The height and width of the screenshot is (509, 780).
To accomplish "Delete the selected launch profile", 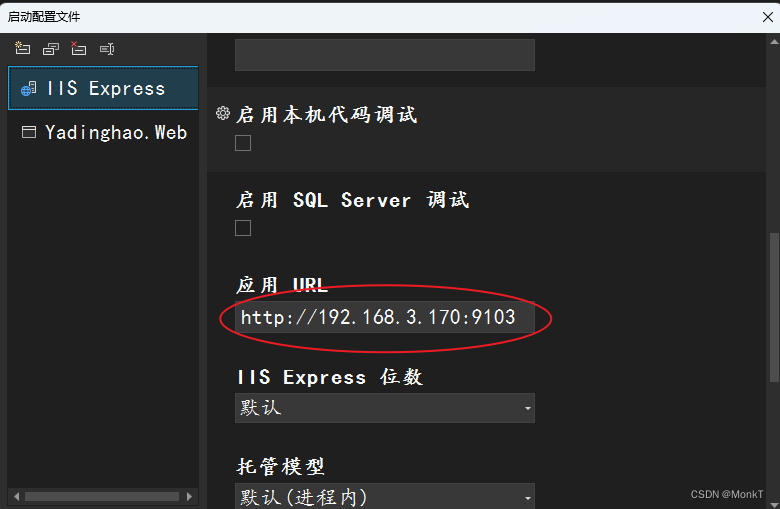I will point(79,48).
